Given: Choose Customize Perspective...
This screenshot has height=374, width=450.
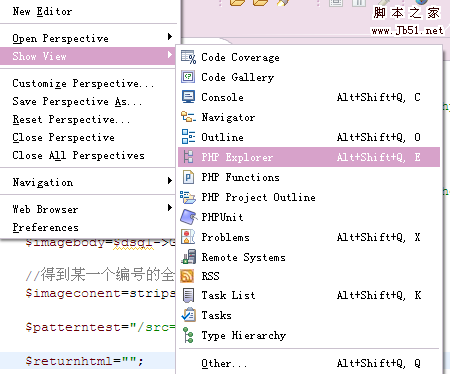Looking at the screenshot, I should (88, 83).
